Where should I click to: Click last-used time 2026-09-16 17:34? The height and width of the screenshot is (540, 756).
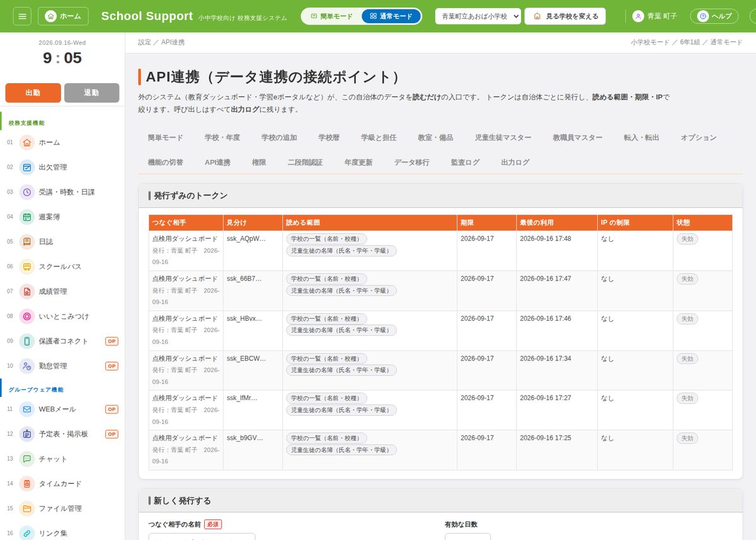[546, 359]
